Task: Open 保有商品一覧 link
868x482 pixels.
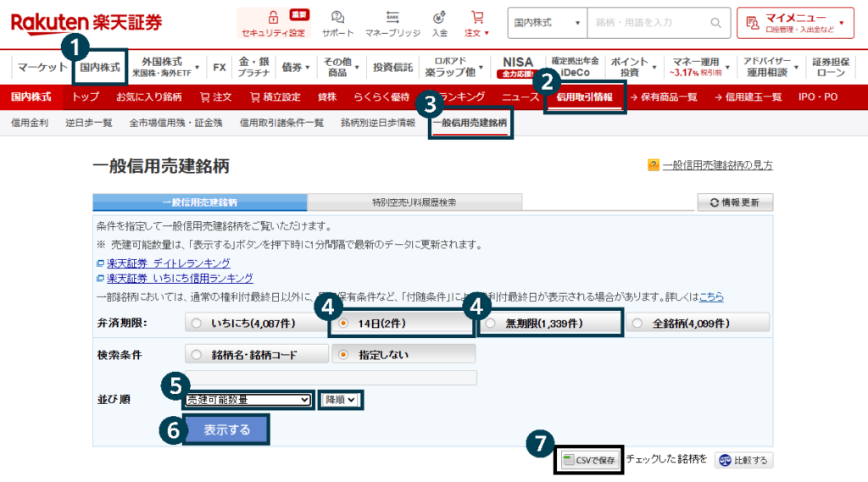Action: pos(663,97)
